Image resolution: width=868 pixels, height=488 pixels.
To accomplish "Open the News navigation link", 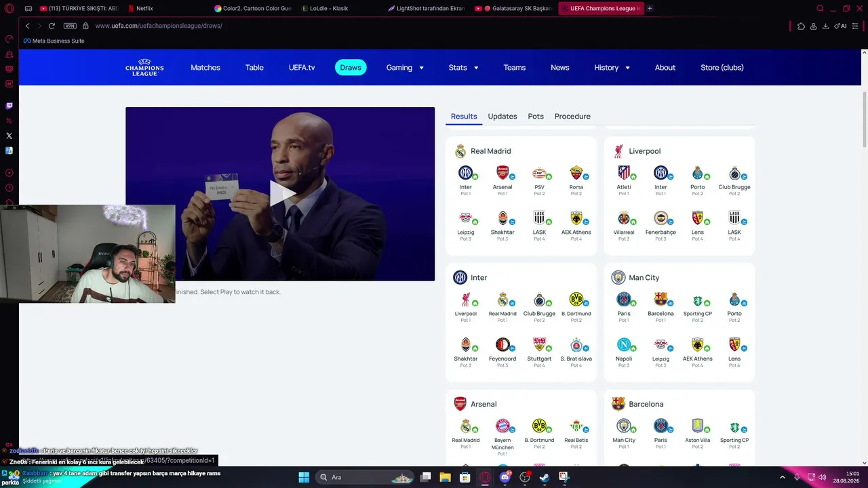I will tap(560, 68).
